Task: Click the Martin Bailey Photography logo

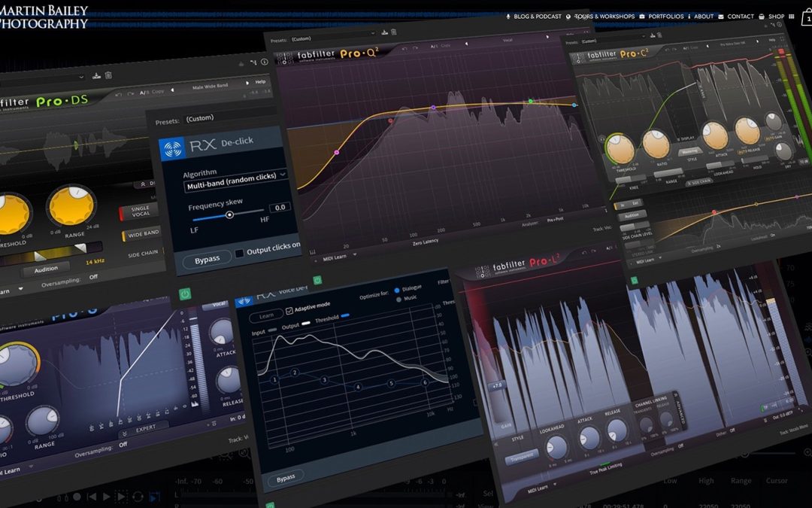Action: [44, 17]
